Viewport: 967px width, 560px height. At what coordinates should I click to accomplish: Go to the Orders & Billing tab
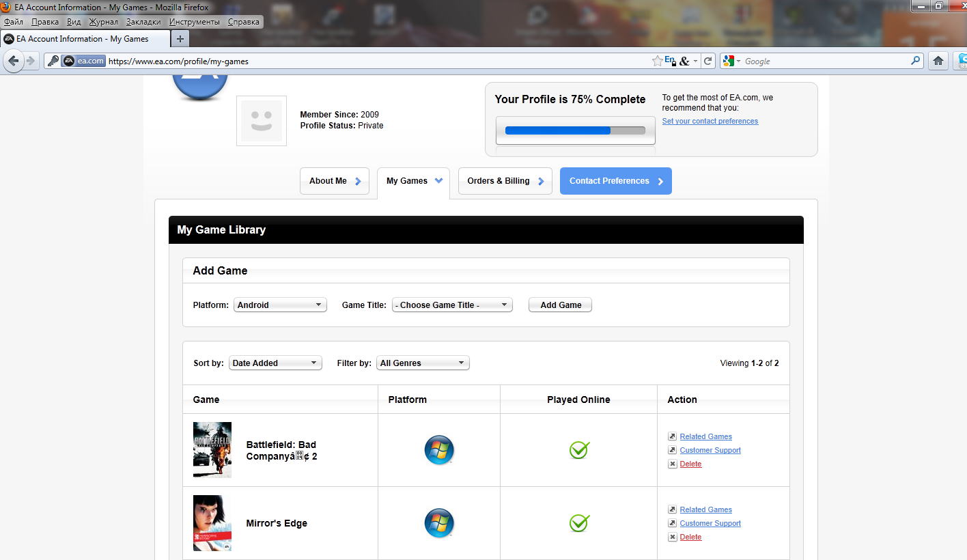[x=505, y=181]
